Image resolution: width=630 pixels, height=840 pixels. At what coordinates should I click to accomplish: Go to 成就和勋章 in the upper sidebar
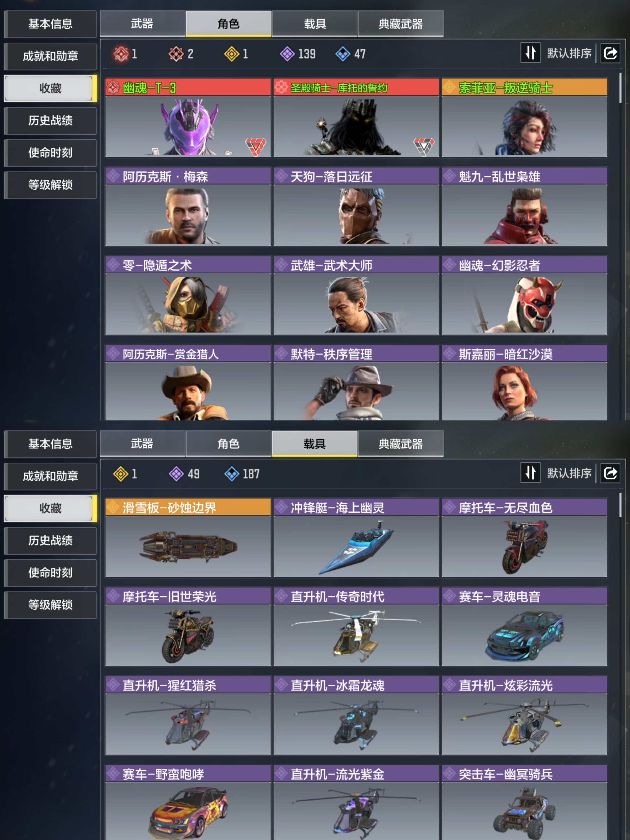50,56
